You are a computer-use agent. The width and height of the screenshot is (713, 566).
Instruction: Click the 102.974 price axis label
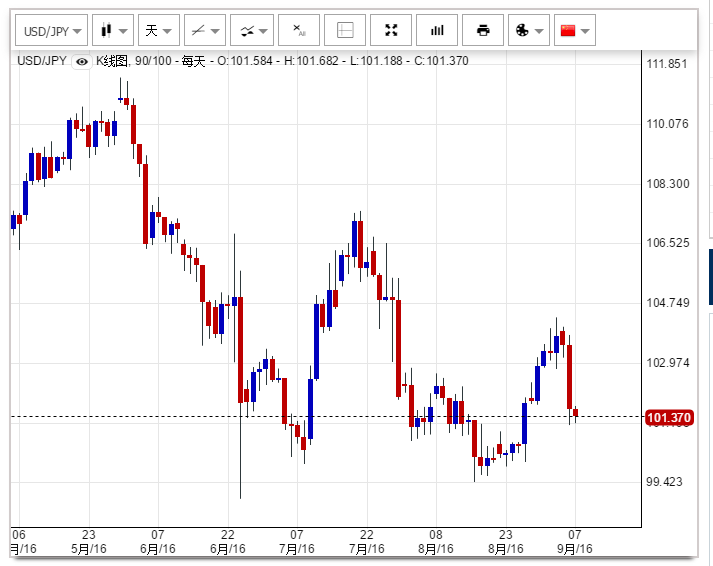click(x=668, y=363)
